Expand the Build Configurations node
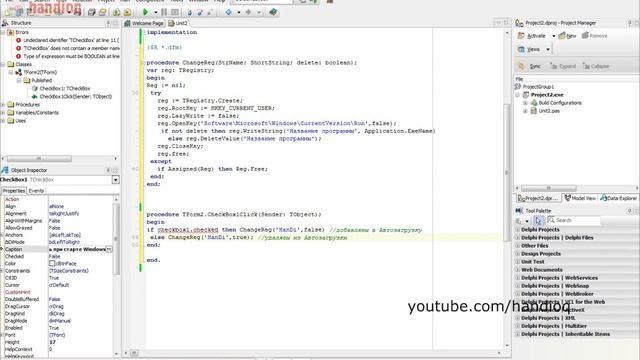This screenshot has width=640, height=360. click(525, 103)
